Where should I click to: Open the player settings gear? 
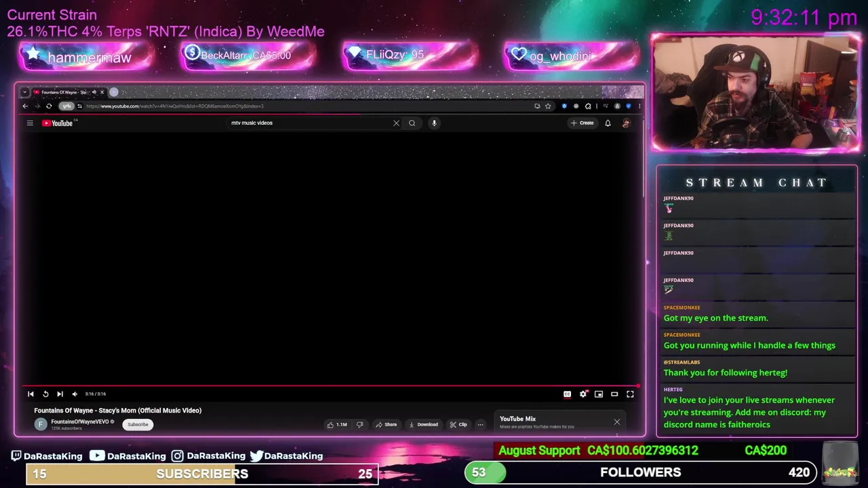(583, 394)
